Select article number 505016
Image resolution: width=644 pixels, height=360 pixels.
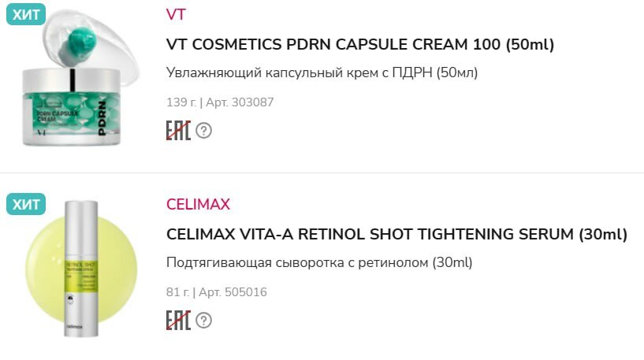[244, 292]
